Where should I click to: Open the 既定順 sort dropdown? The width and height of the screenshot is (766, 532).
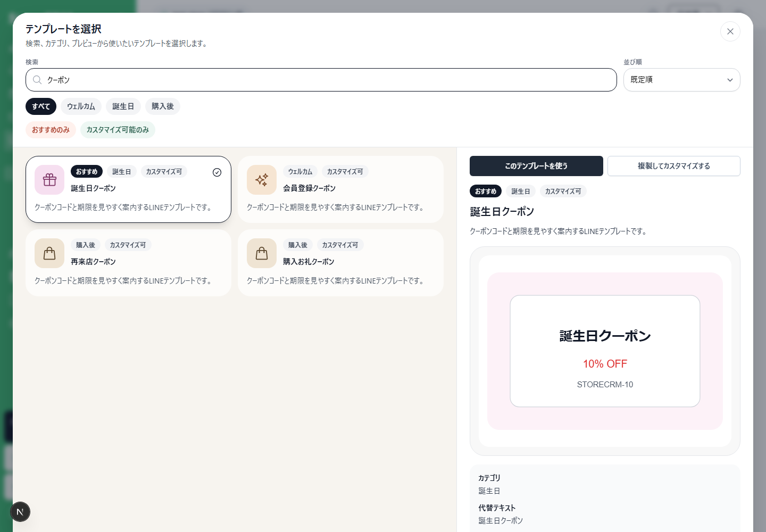[x=681, y=80]
